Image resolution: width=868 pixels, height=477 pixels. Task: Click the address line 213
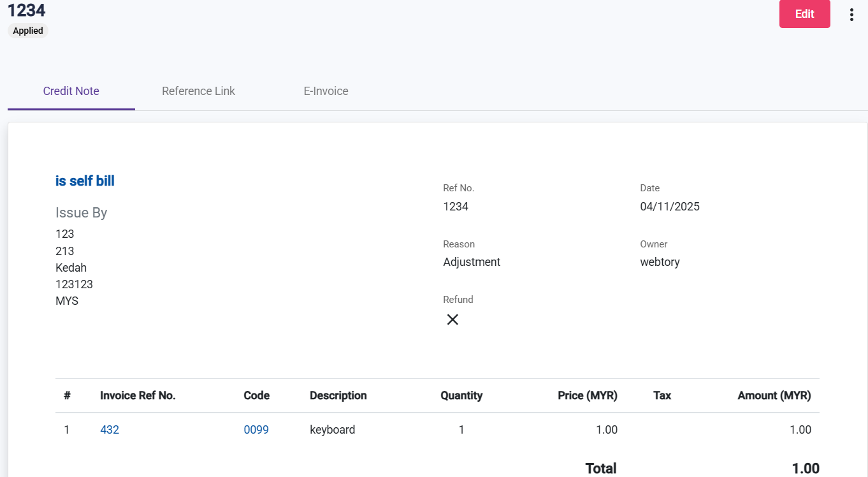(65, 251)
